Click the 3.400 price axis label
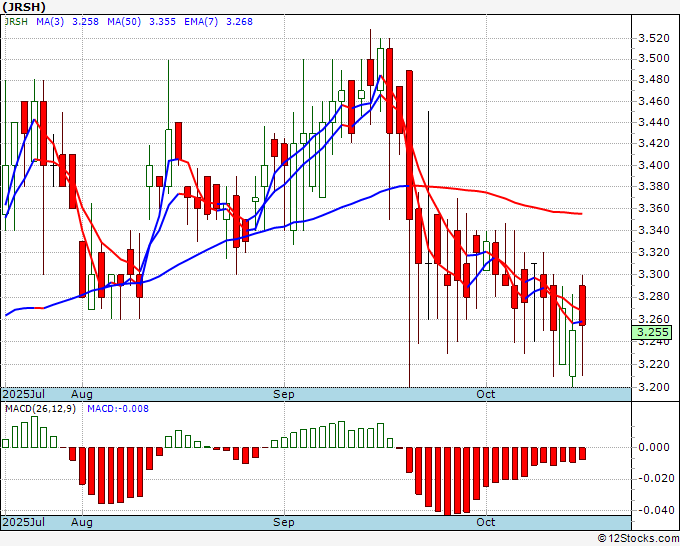The image size is (680, 546). click(654, 165)
